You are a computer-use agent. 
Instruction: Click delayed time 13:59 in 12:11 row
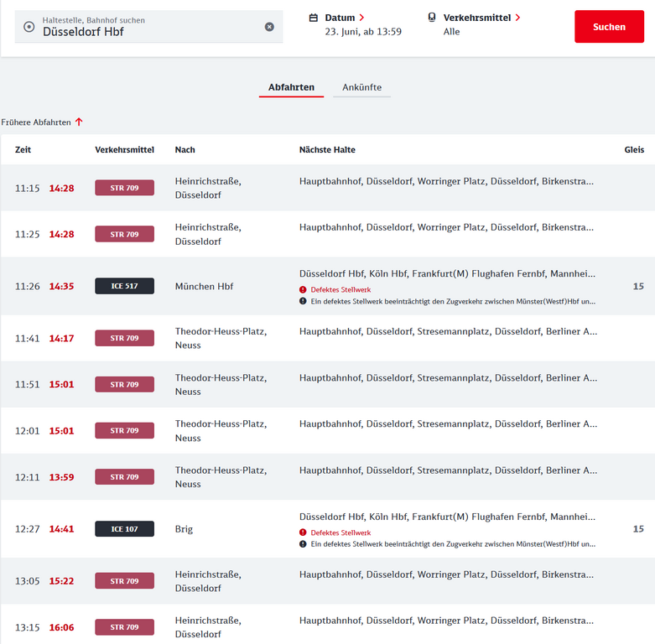click(61, 477)
